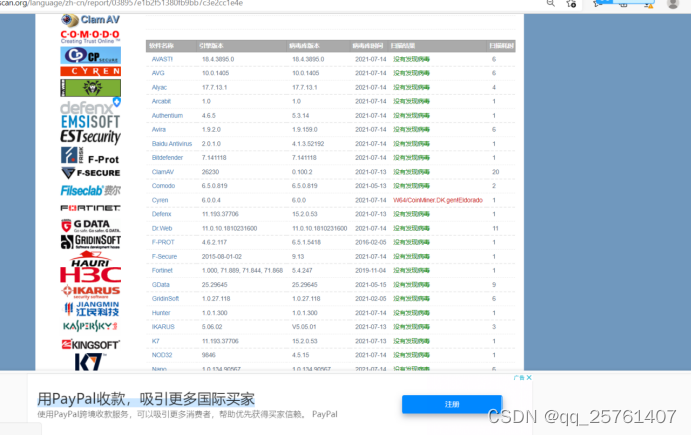Image resolution: width=692 pixels, height=436 pixels.
Task: Open the Cyren link in table
Action: click(160, 200)
